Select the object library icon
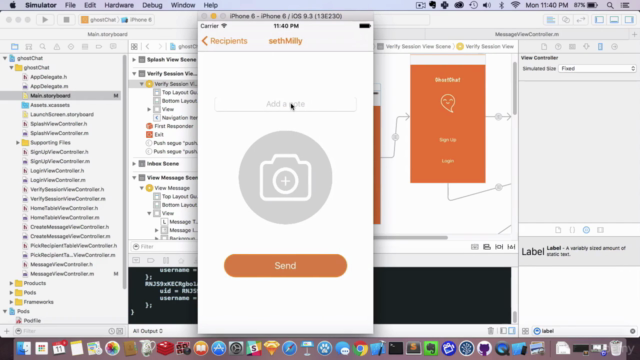 point(586,230)
